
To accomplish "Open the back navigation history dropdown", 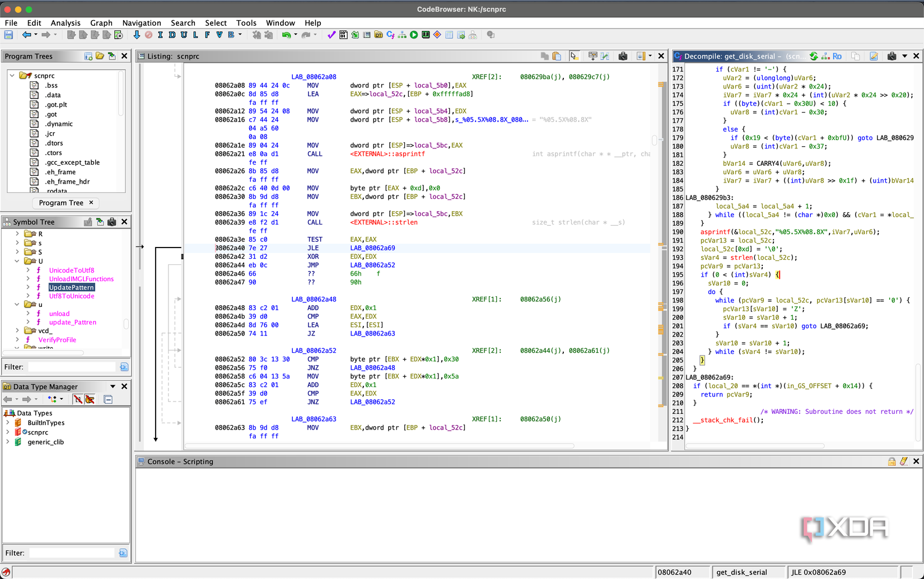I will click(x=36, y=35).
